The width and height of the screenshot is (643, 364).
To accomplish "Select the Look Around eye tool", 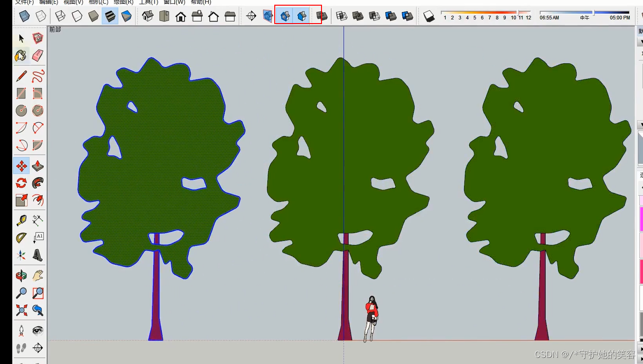I will click(38, 331).
